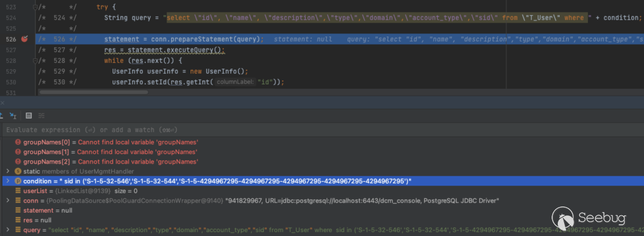Click the field icon beside query variable
This screenshot has height=236, width=644.
(18, 230)
